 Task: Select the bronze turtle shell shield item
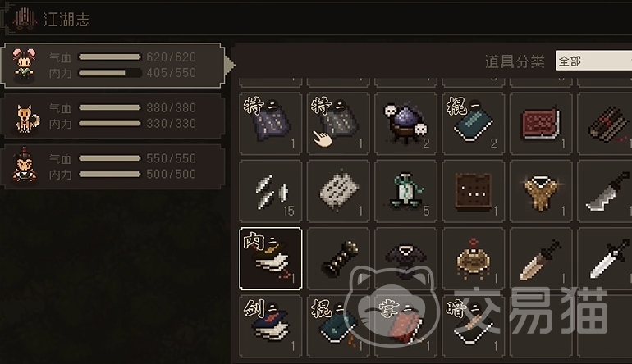[x=474, y=258]
